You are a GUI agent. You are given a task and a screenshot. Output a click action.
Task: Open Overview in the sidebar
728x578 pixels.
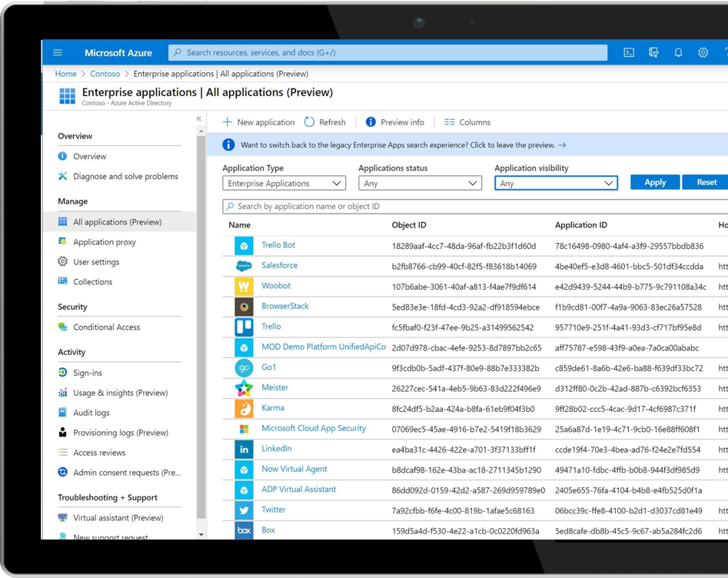[x=90, y=157]
